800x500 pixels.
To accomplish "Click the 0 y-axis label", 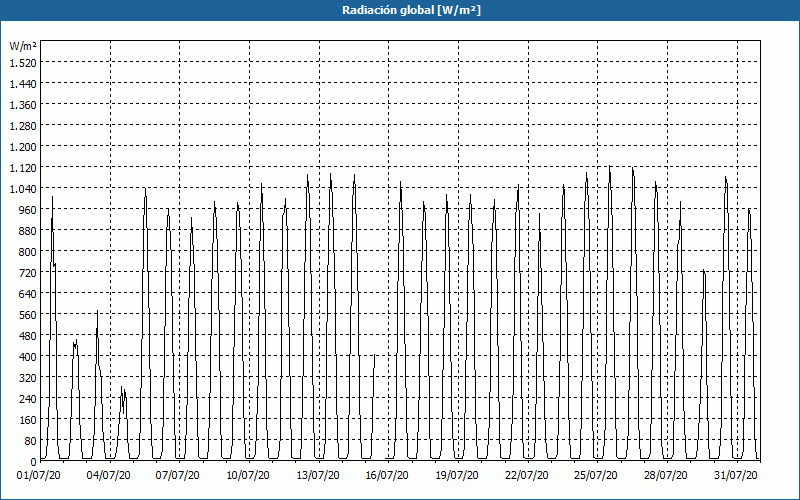I will [34, 462].
